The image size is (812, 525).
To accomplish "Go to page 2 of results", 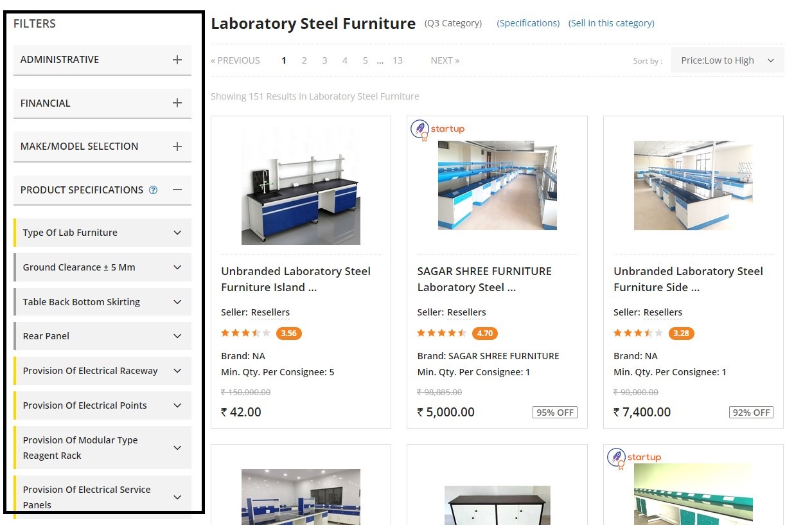I will (x=304, y=60).
